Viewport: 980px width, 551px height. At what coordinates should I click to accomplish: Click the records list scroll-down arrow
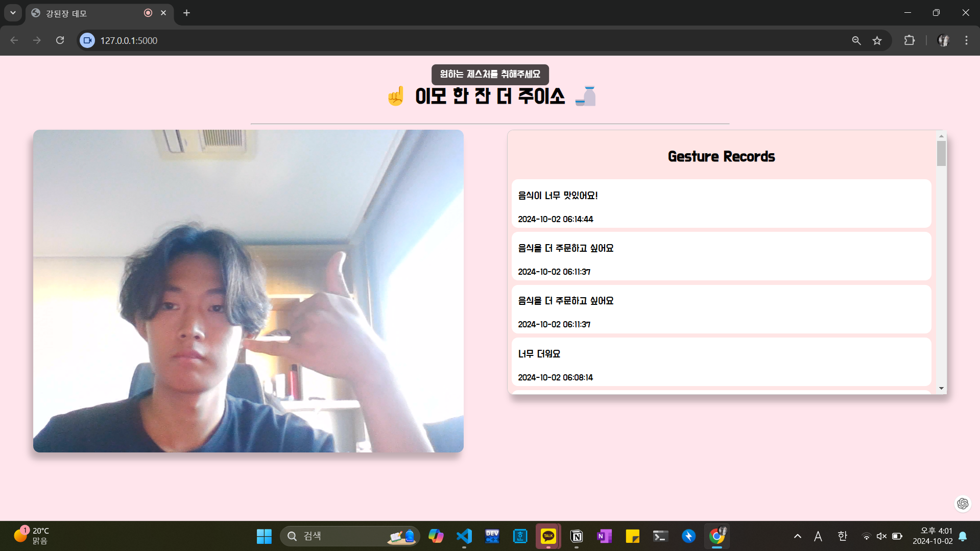941,389
